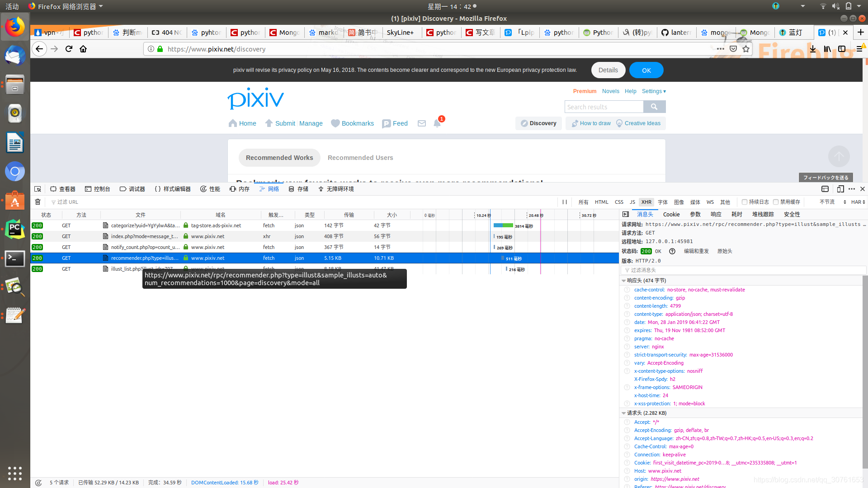Bookmark this page with the star icon
This screenshot has width=868, height=488.
tap(746, 49)
